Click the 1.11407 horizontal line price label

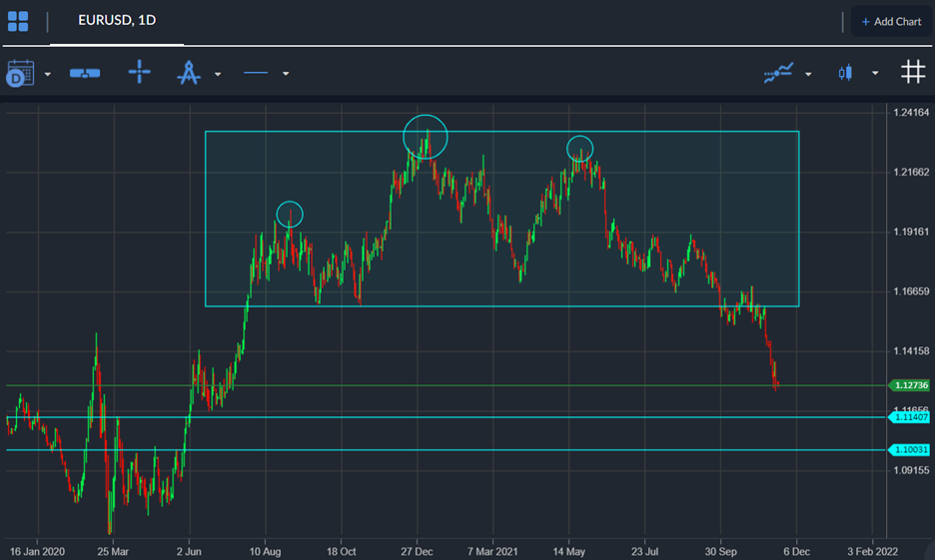pos(909,417)
